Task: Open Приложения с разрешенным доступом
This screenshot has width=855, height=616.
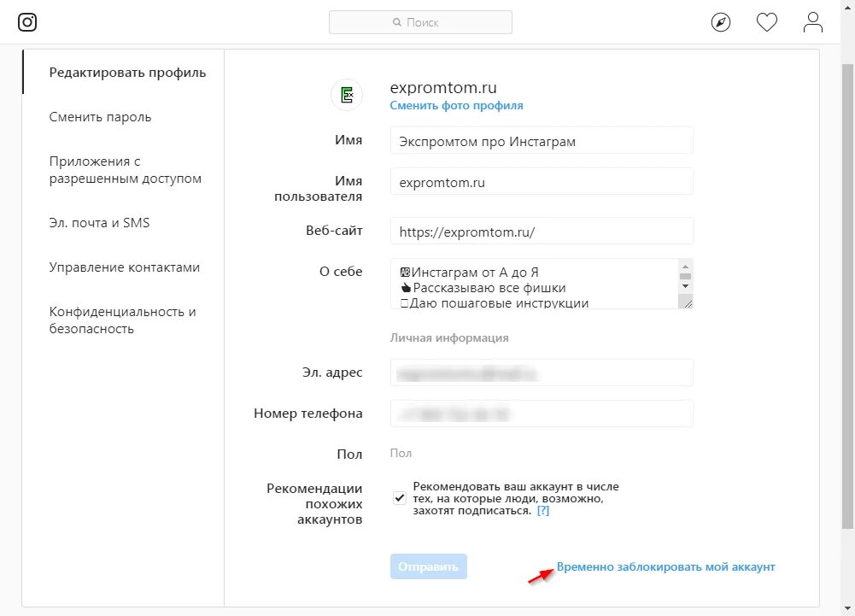Action: point(126,170)
